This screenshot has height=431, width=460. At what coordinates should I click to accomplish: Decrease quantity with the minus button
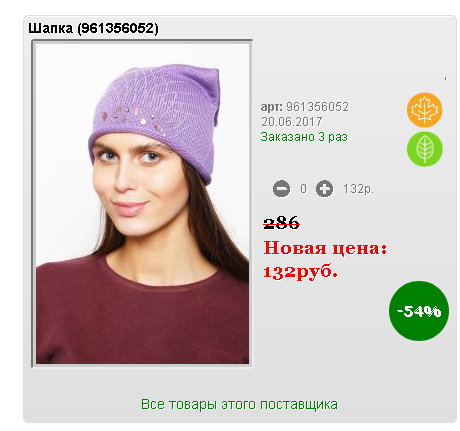[x=281, y=189]
